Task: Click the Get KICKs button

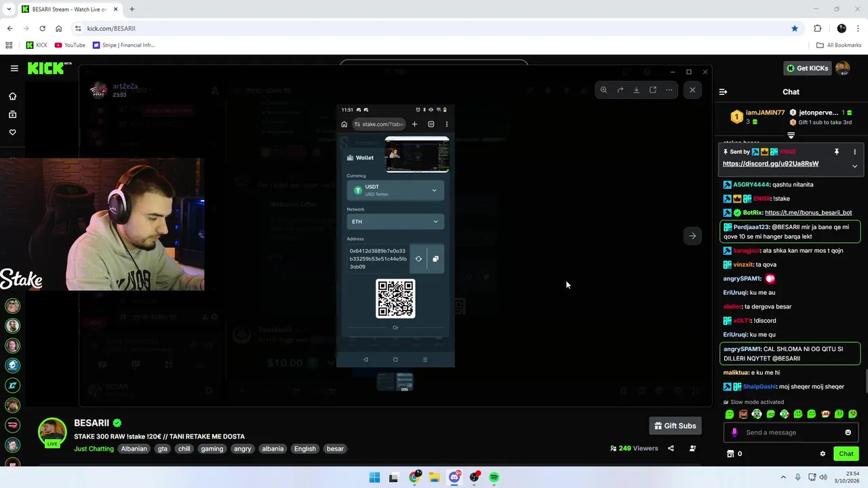Action: (x=808, y=68)
